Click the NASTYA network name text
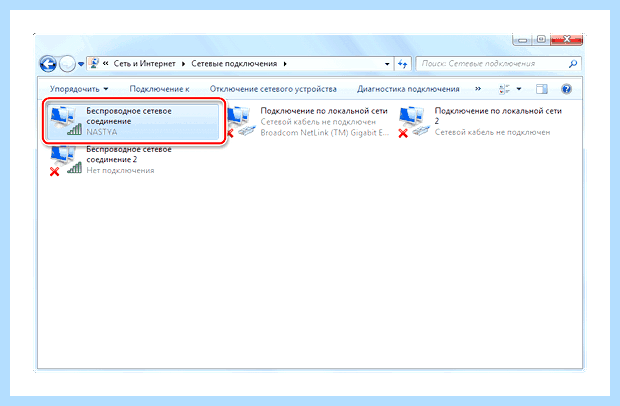This screenshot has width=620, height=406. 102,132
